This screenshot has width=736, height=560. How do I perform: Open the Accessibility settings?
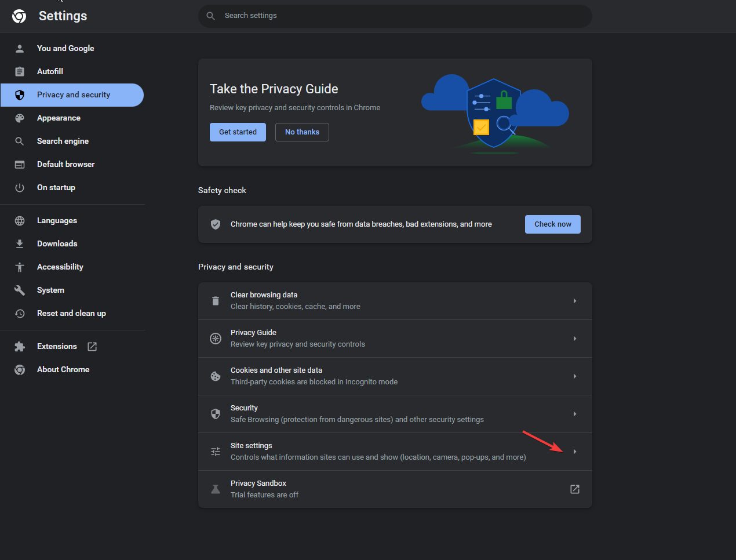click(72, 267)
